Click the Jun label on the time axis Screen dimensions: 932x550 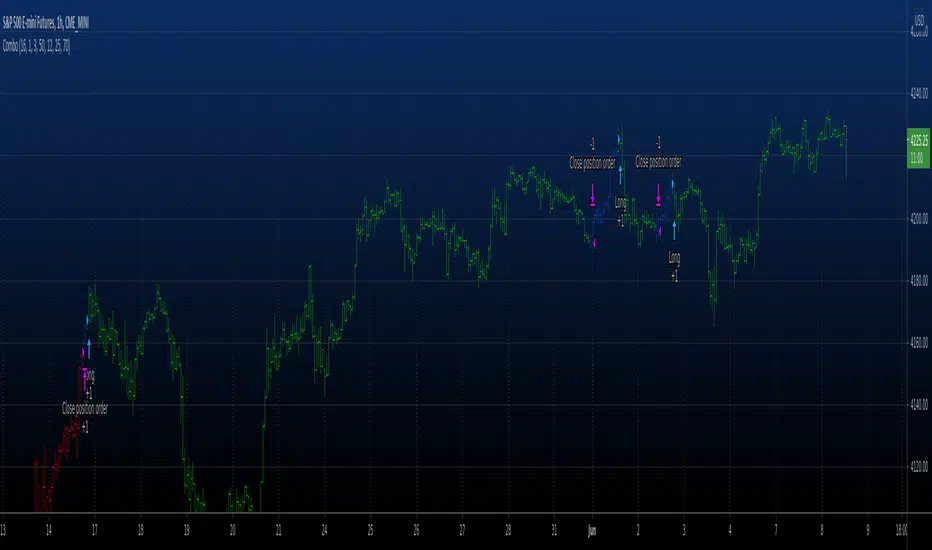pos(591,531)
